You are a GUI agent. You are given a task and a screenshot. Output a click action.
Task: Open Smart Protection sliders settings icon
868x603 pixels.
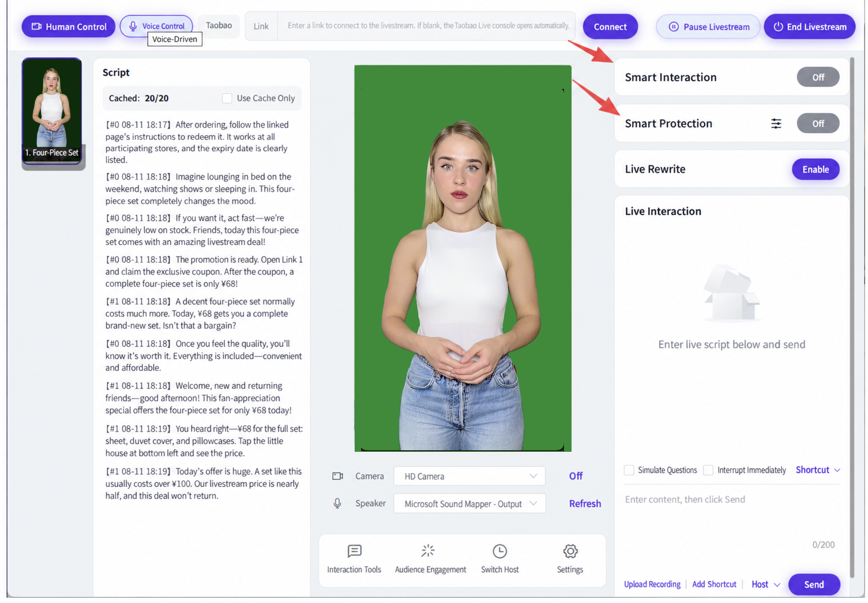tap(776, 123)
